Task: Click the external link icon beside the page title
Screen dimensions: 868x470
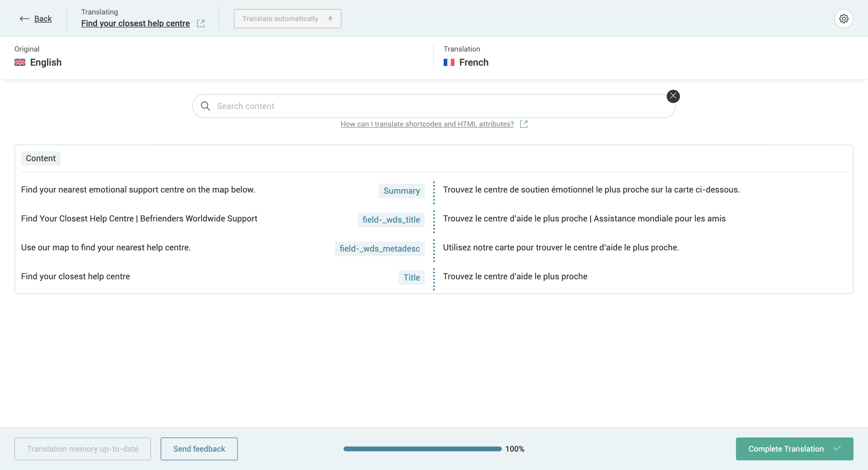Action: click(201, 23)
